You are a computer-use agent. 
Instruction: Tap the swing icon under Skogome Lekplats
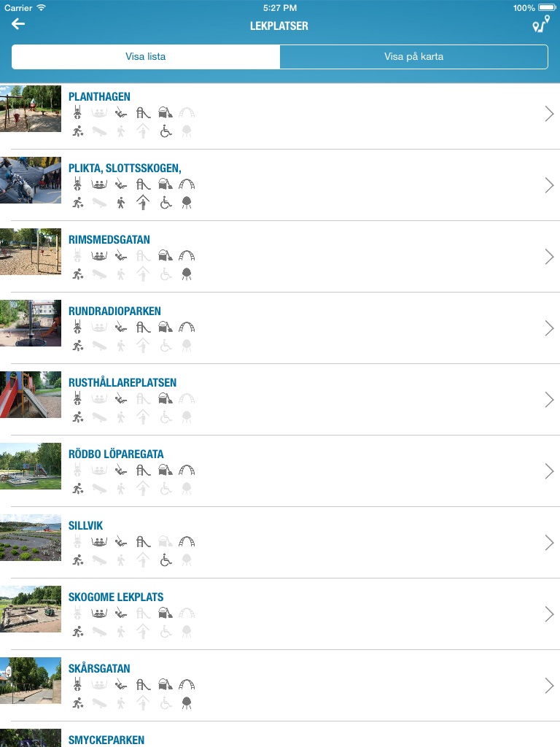(121, 613)
